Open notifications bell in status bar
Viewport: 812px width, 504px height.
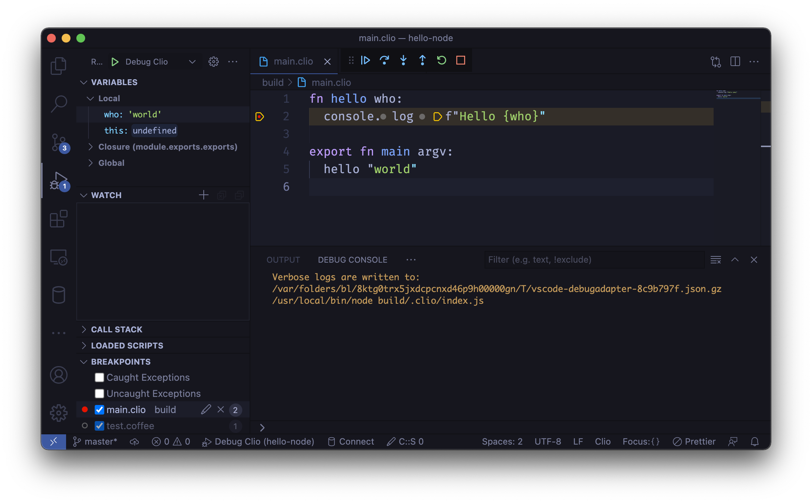point(755,442)
